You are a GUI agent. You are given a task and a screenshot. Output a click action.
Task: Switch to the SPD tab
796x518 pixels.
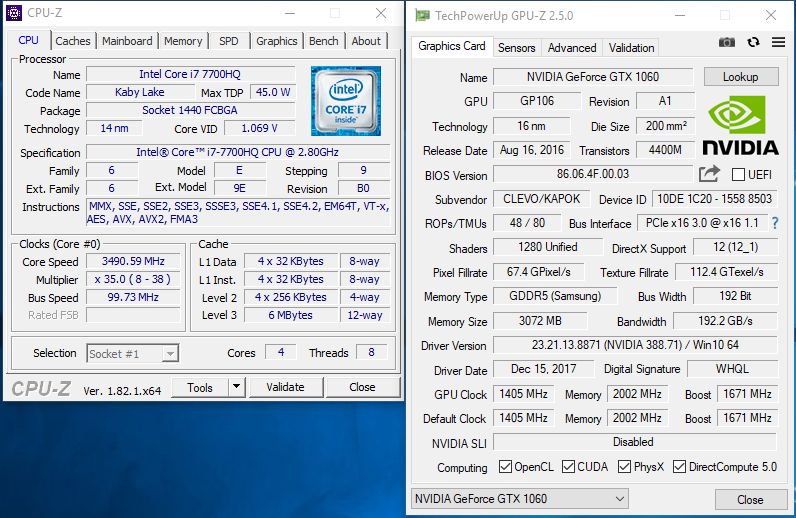click(228, 41)
